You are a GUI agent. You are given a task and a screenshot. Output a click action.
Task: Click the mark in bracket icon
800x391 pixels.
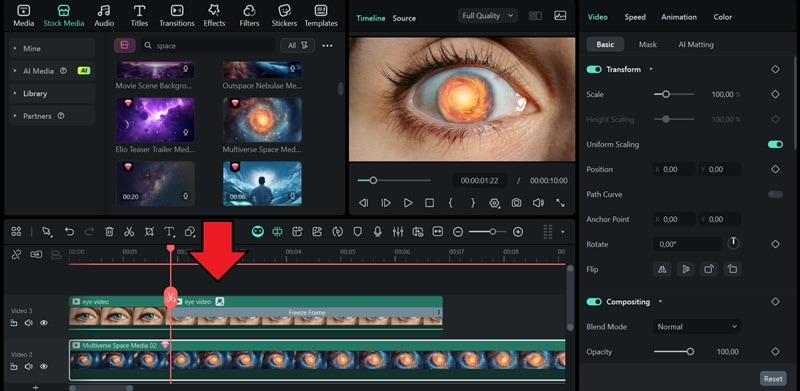click(x=451, y=203)
